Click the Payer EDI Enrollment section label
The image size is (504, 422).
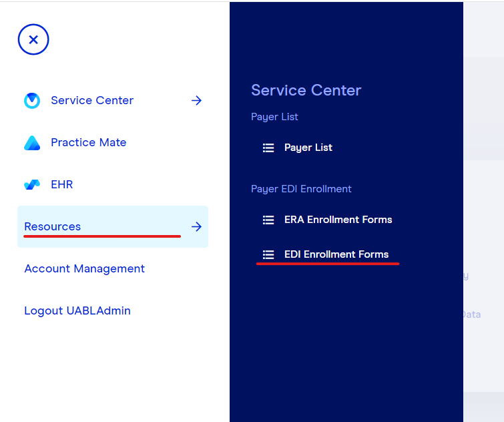coord(301,189)
